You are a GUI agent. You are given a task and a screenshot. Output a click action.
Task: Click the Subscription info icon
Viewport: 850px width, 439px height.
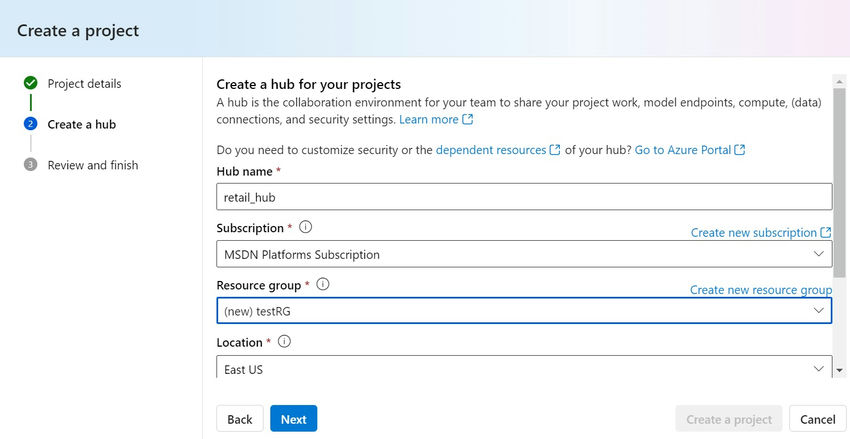pyautogui.click(x=306, y=227)
